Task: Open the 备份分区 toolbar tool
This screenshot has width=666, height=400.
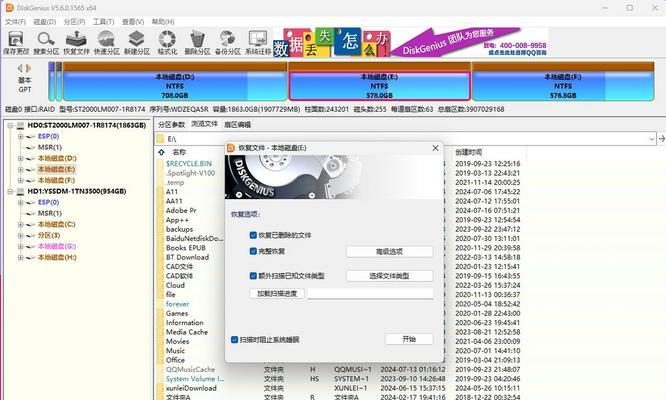Action: [228, 42]
